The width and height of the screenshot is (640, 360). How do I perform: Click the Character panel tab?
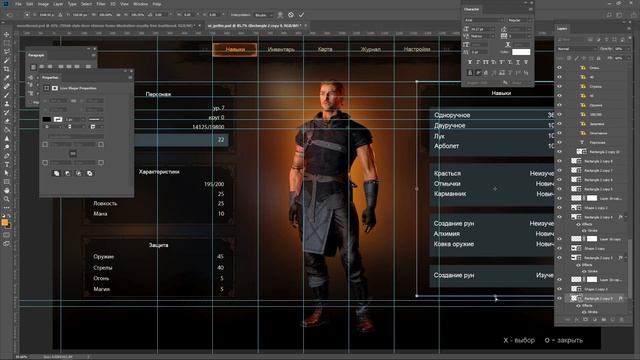pyautogui.click(x=471, y=9)
